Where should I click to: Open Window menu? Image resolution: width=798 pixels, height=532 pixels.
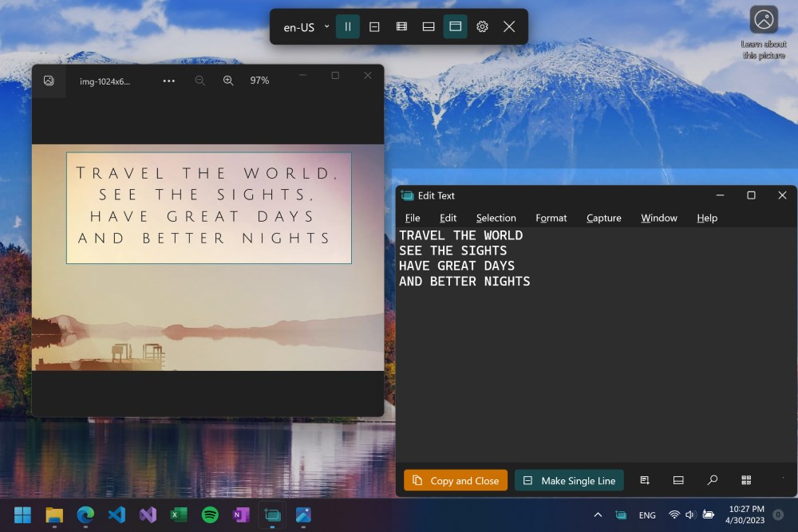pos(659,219)
